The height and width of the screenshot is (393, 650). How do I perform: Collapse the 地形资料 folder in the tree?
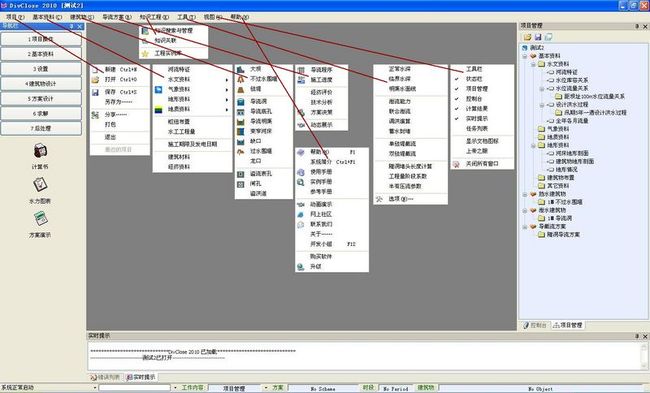[x=533, y=146]
